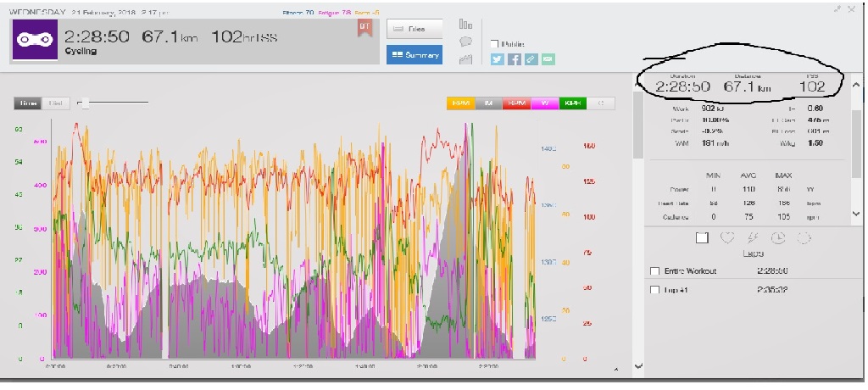Check the Lap #1 checkbox
Screen dimensions: 868x390
coord(654,291)
